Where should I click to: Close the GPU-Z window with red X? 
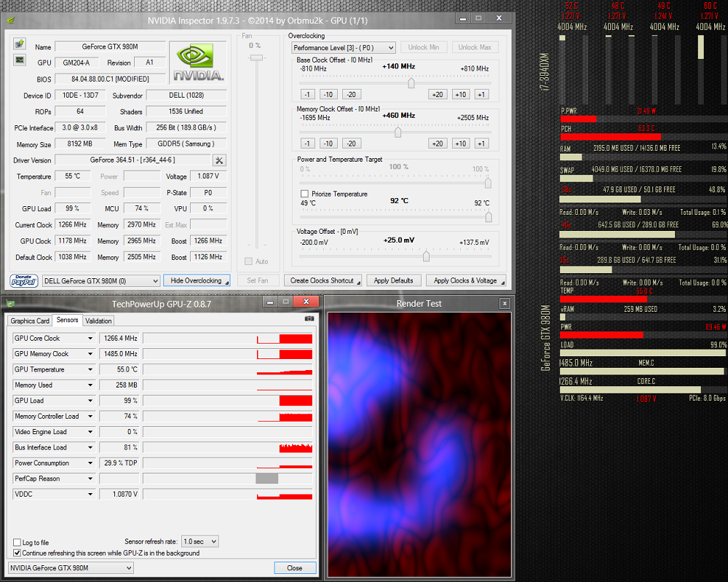(x=306, y=302)
